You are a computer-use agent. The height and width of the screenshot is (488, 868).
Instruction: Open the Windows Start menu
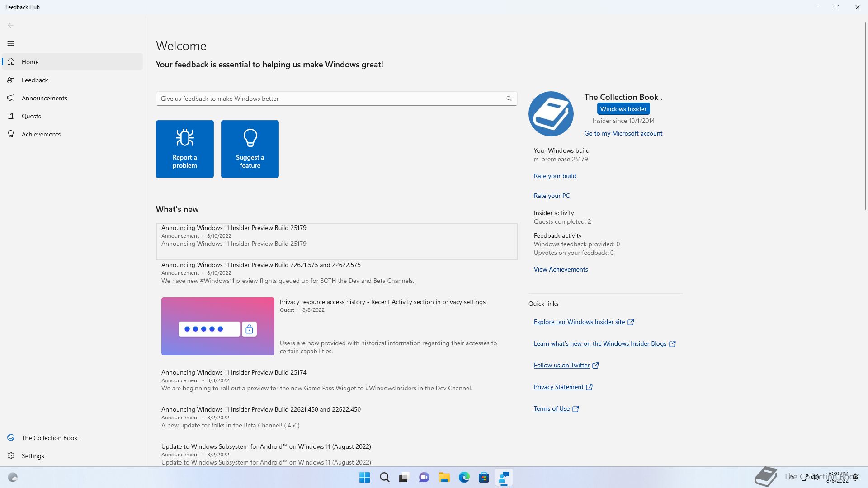[364, 478]
